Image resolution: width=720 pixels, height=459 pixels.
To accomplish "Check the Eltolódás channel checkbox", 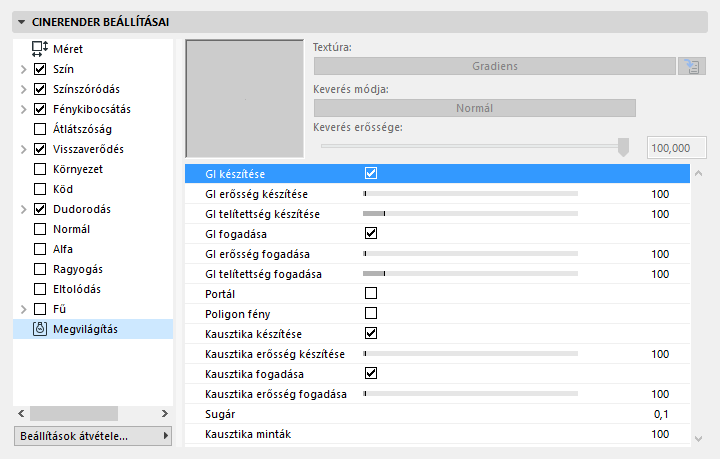I will [x=40, y=289].
